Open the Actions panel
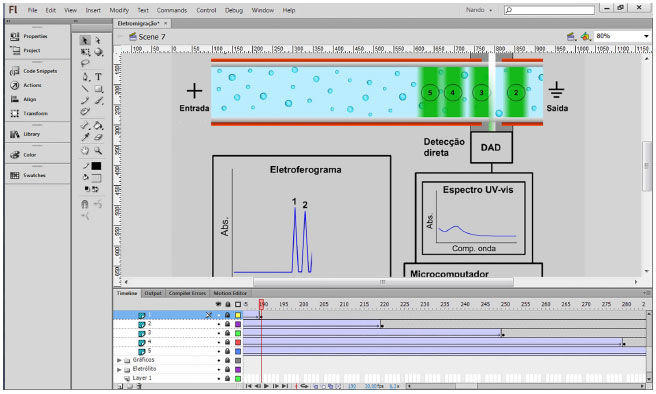The width and height of the screenshot is (656, 394). pyautogui.click(x=27, y=85)
